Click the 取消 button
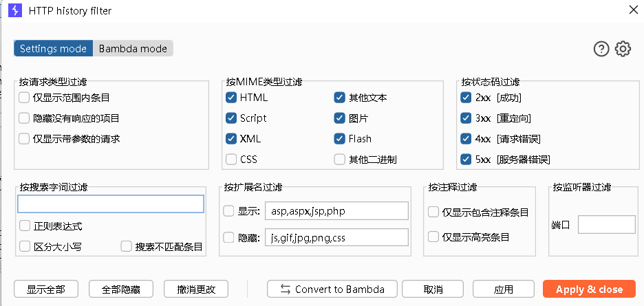 pos(433,289)
